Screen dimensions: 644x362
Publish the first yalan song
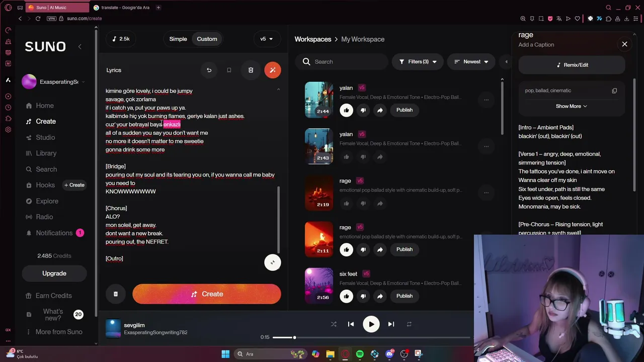pyautogui.click(x=405, y=110)
